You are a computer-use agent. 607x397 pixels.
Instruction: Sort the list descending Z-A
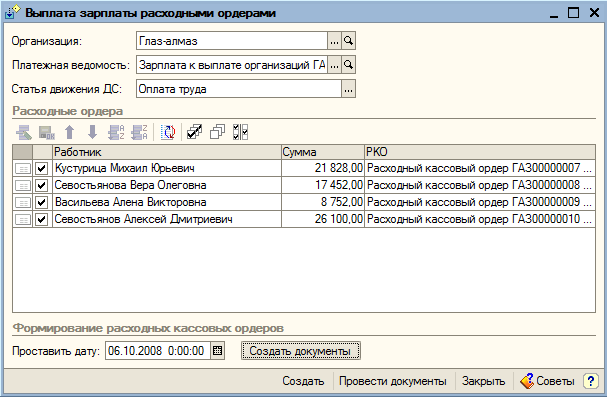pyautogui.click(x=139, y=132)
